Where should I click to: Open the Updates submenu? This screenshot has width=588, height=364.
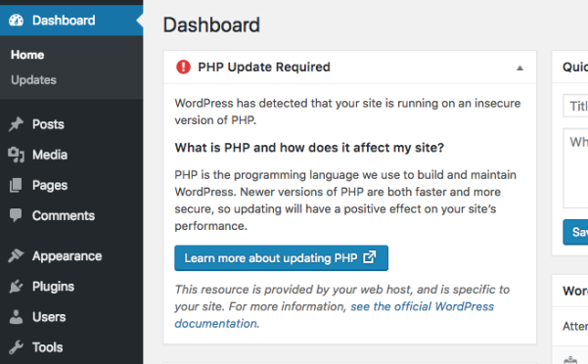[x=33, y=80]
